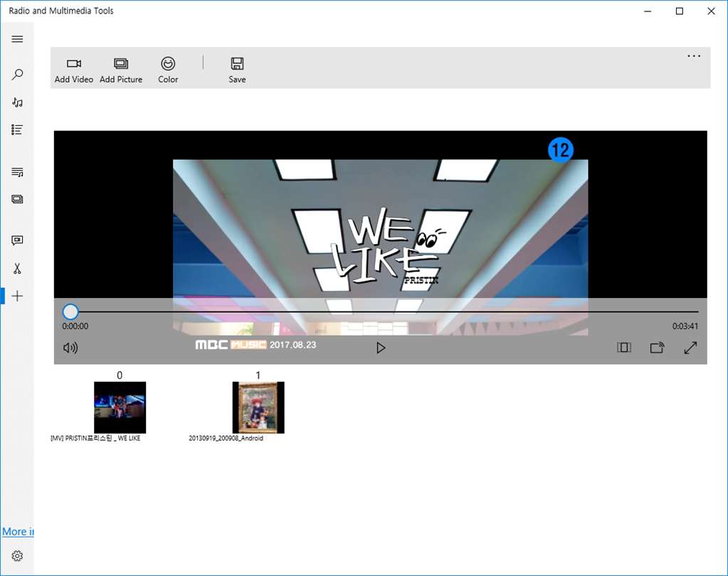Select the plus merge sidebar icon
728x576 pixels.
(x=17, y=296)
